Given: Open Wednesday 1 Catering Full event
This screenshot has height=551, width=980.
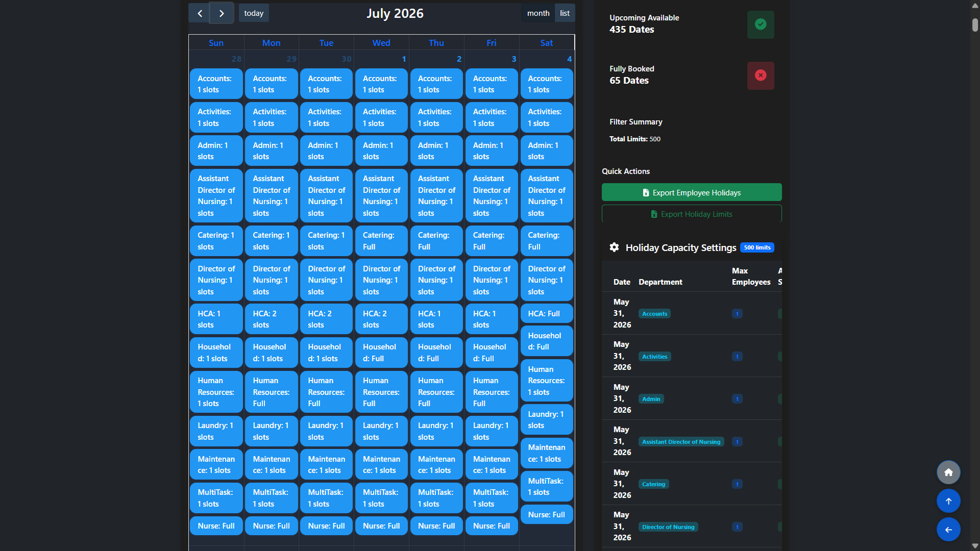Looking at the screenshot, I should click(x=381, y=241).
